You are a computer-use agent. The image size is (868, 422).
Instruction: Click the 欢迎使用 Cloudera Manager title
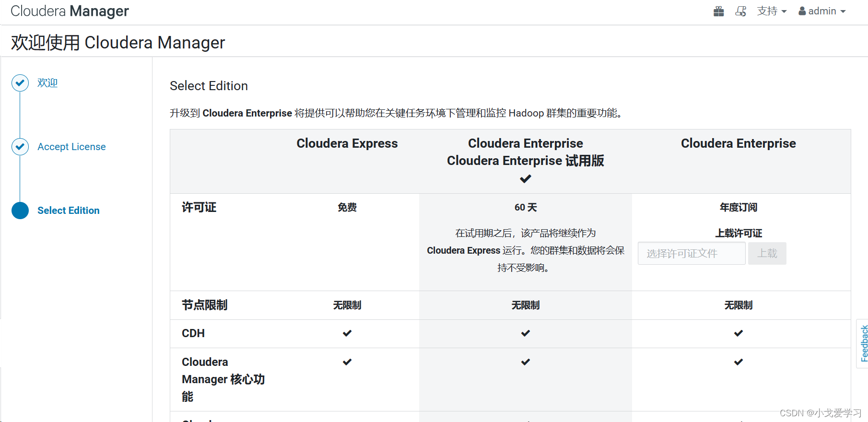(x=118, y=43)
